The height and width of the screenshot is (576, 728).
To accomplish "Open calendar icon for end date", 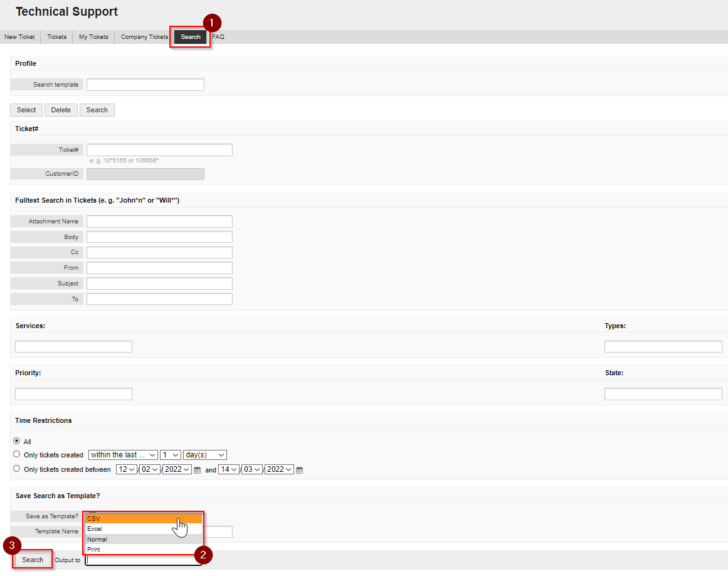I will tap(299, 470).
